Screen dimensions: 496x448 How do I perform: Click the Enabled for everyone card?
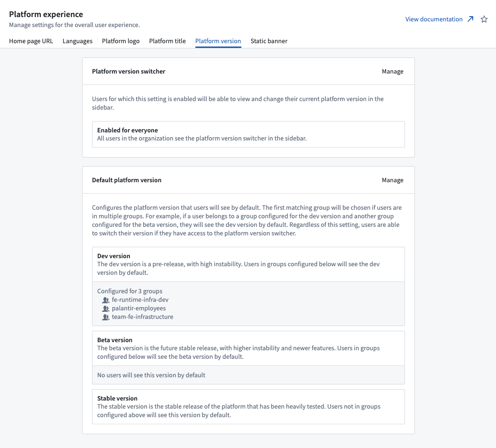click(x=248, y=134)
